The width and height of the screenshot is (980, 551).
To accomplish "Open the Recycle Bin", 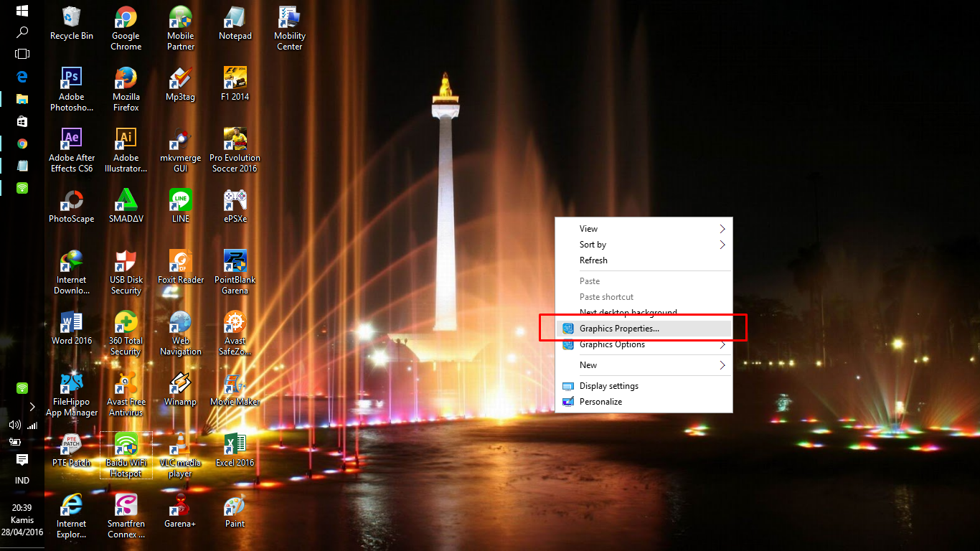I will coord(71,18).
